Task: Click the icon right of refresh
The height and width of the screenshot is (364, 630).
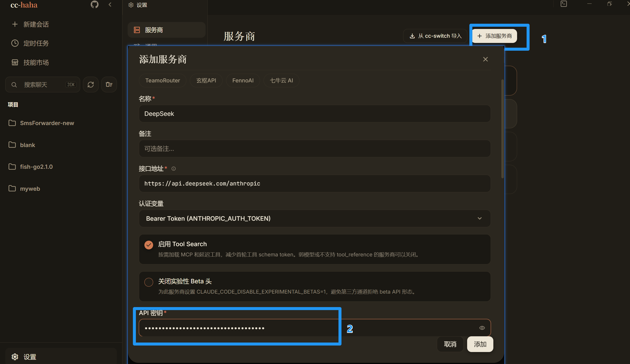Action: 109,85
